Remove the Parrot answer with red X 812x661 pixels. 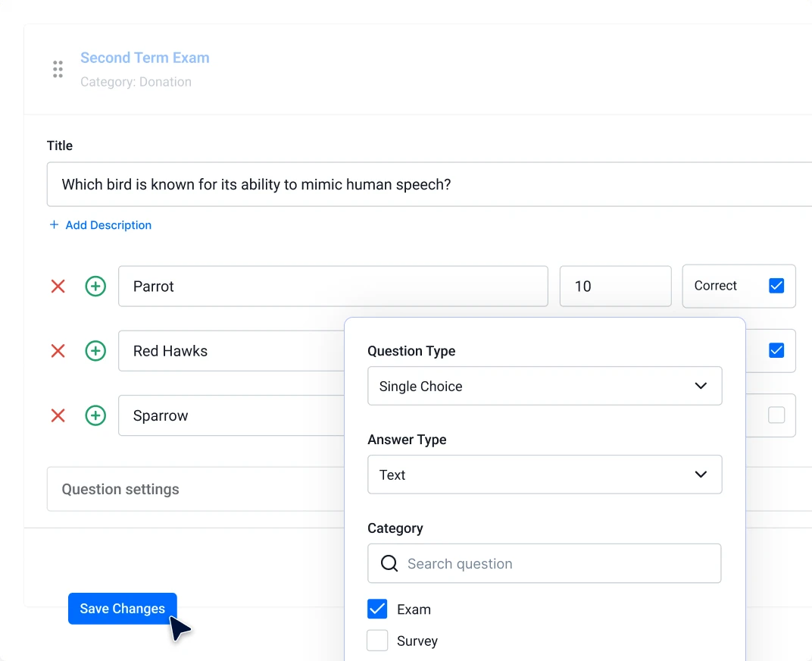(58, 287)
